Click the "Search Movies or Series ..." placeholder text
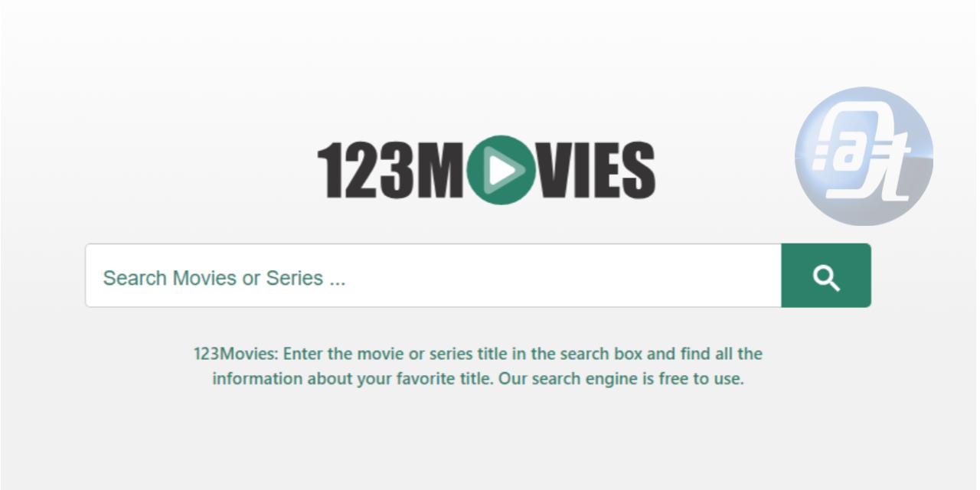 point(224,278)
